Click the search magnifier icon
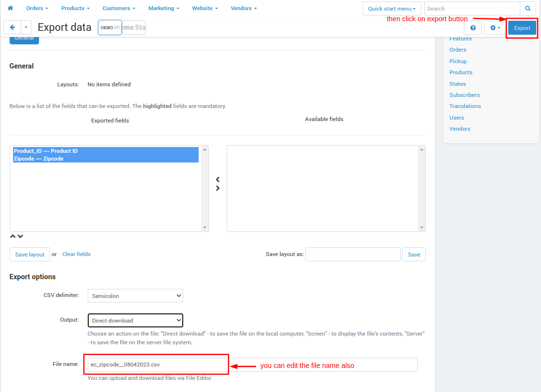The width and height of the screenshot is (541, 392). pyautogui.click(x=528, y=9)
